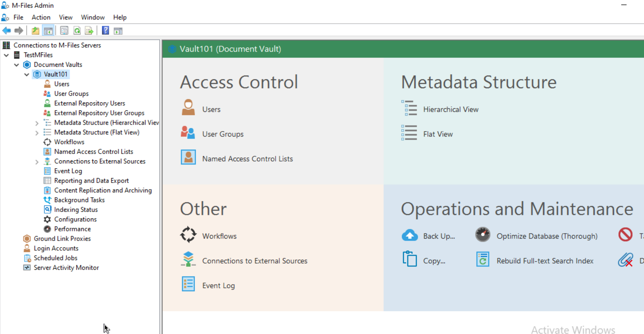Select Background Tasks tree item

click(79, 200)
